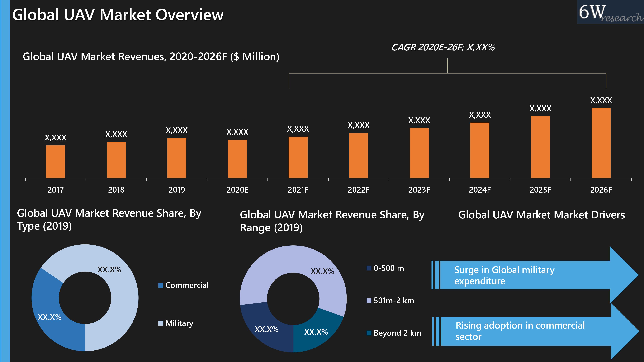This screenshot has width=644, height=362.
Task: Click the 2019 orange bar
Action: (177, 158)
